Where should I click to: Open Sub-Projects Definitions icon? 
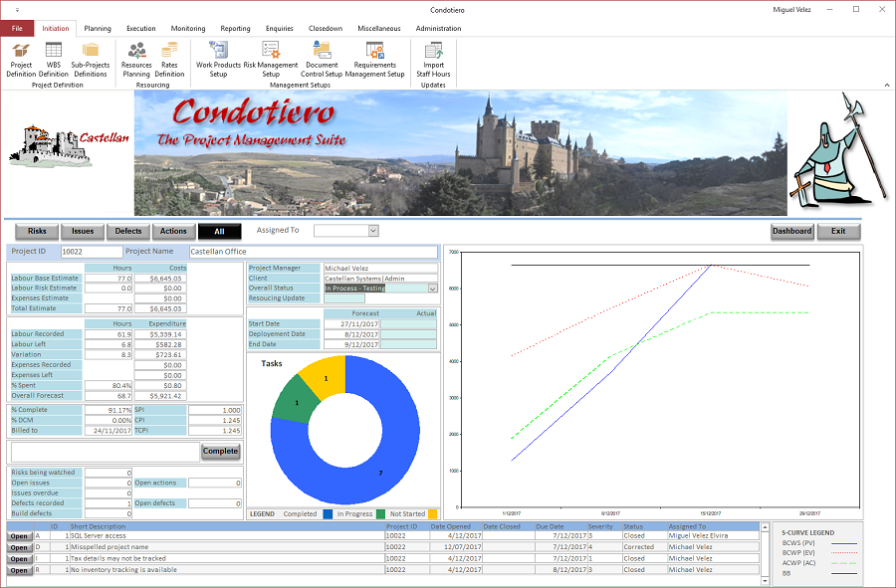tap(91, 60)
